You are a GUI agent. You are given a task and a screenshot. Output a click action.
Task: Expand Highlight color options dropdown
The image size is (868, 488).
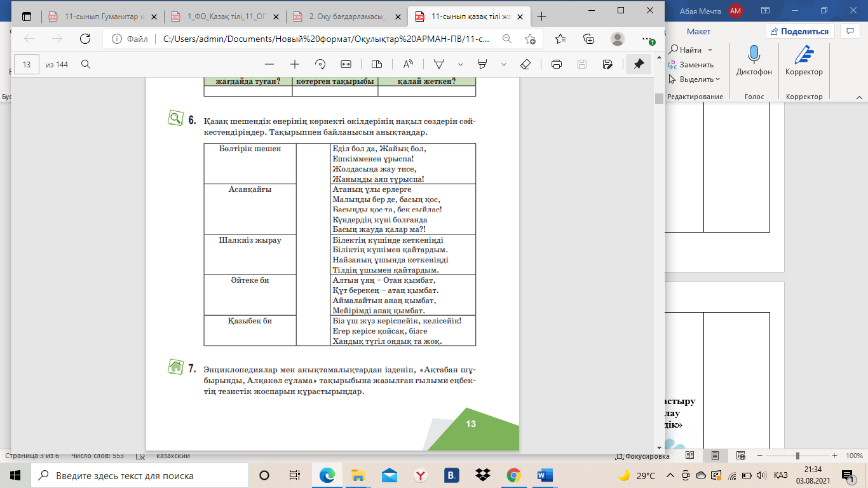click(504, 64)
